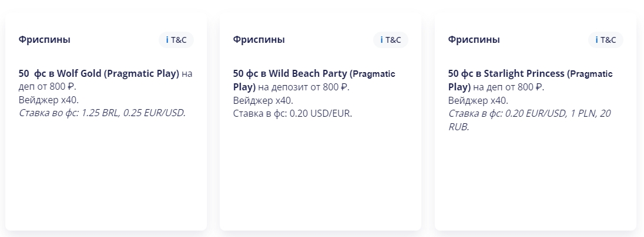
Task: Click "Вейджер x40" in the Wild Beach Party card
Action: [263, 100]
